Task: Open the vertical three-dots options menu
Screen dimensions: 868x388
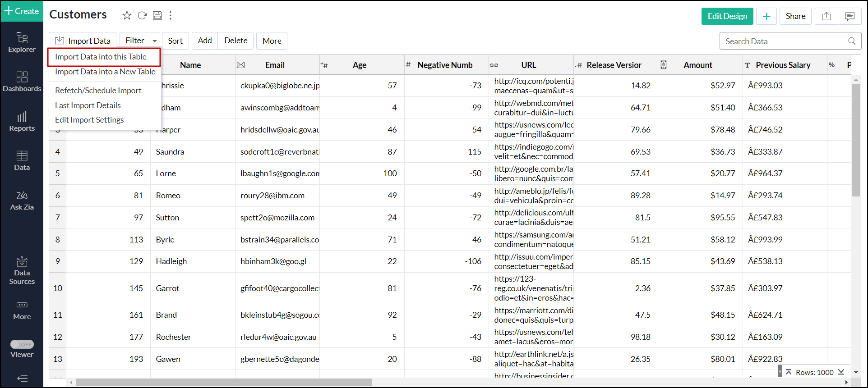Action: tap(171, 16)
